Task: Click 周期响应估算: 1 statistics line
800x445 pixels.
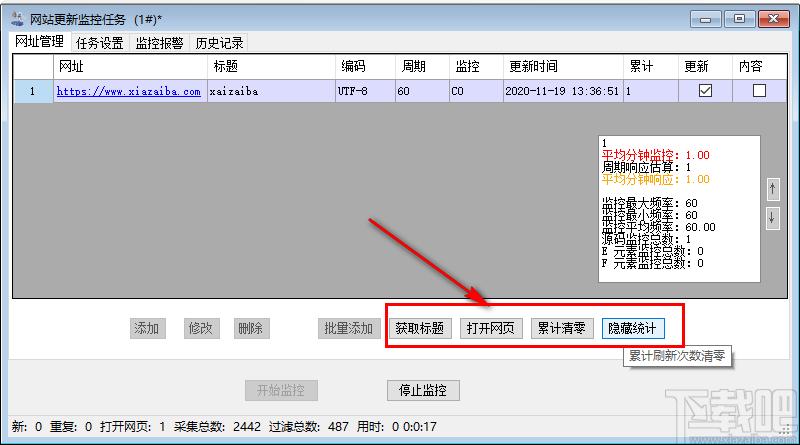Action: (x=646, y=167)
